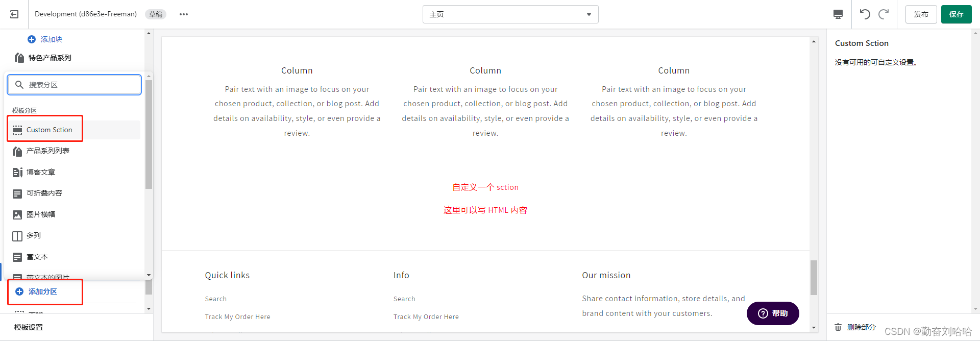Viewport: 980px width, 341px height.
Task: Open the page selector dropdown showing 主页
Action: [510, 14]
